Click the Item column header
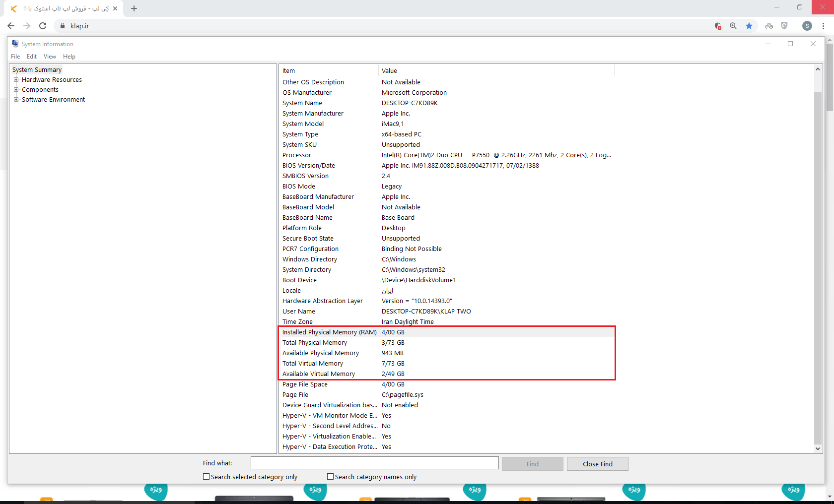The width and height of the screenshot is (834, 504). (x=328, y=71)
